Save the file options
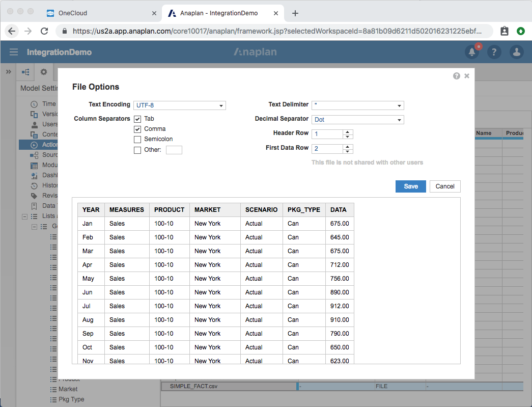 [x=410, y=186]
